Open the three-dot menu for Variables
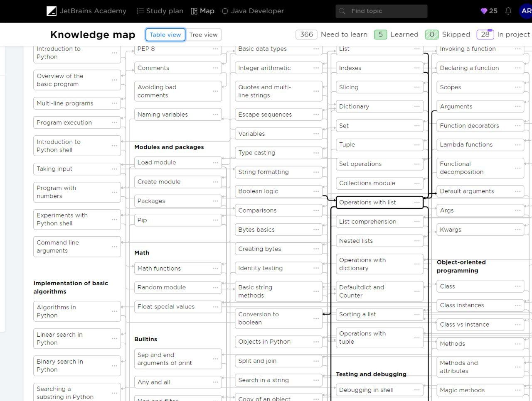Image resolution: width=532 pixels, height=401 pixels. (316, 134)
